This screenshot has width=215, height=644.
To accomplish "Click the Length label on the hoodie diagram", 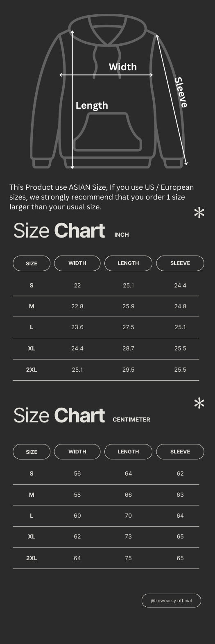I will coord(92,105).
